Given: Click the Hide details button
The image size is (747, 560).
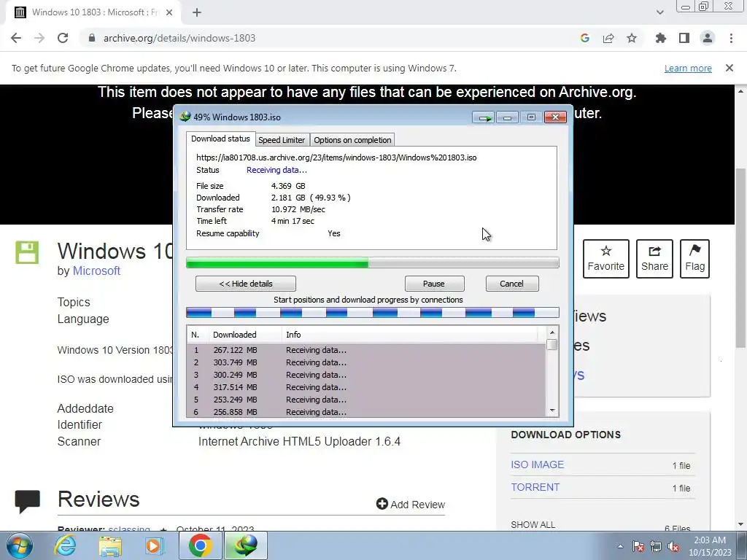Looking at the screenshot, I should pos(246,284).
